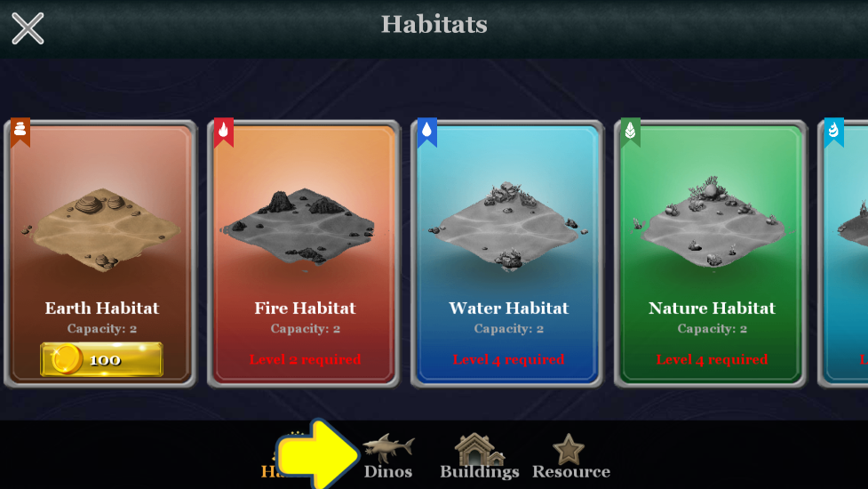Click the cyan ribbon badge on partial card

click(x=833, y=132)
